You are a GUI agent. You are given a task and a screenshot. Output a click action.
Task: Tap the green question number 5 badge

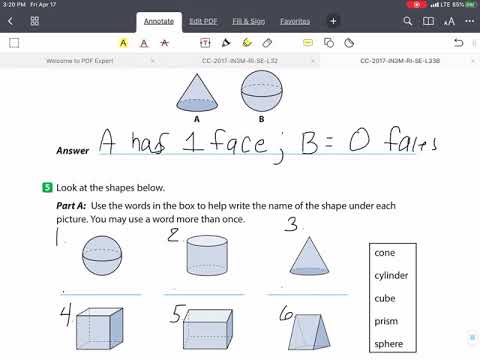pos(47,187)
